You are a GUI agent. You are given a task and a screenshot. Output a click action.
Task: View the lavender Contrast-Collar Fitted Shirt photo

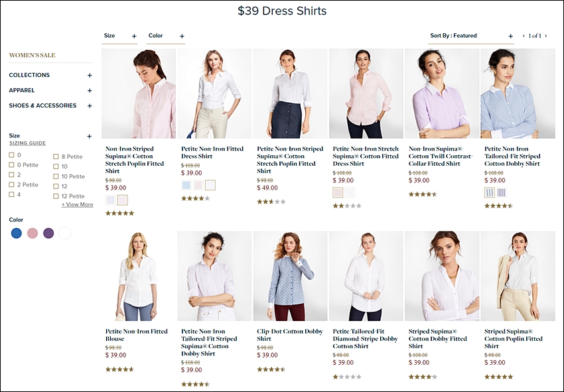pos(442,94)
